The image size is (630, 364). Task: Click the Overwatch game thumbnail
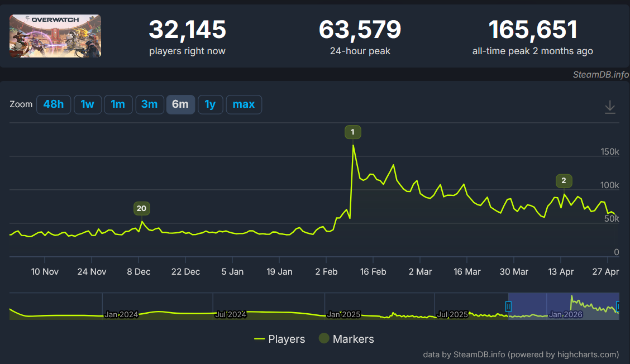(55, 36)
